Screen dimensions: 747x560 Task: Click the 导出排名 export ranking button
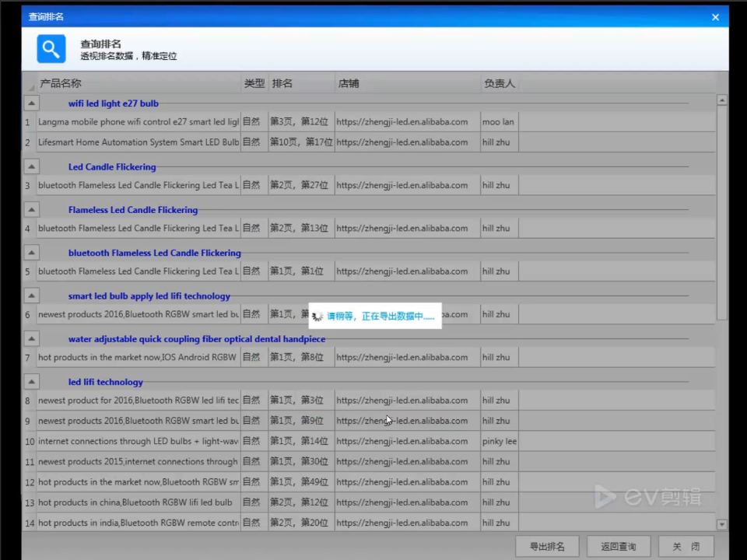click(547, 546)
